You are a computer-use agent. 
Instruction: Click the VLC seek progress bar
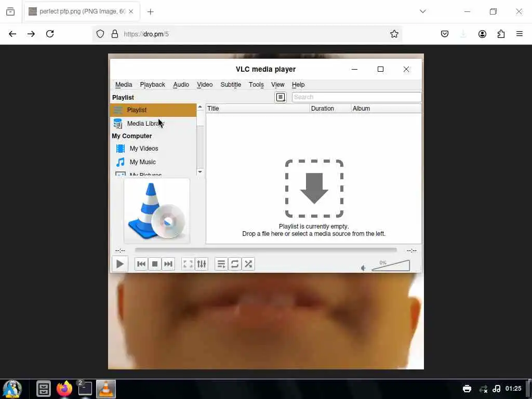click(265, 250)
